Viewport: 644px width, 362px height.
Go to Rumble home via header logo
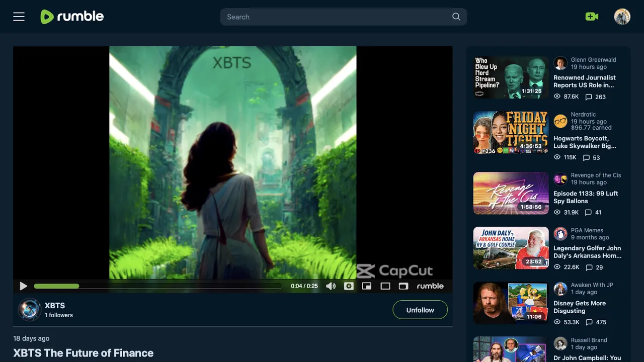(x=72, y=17)
